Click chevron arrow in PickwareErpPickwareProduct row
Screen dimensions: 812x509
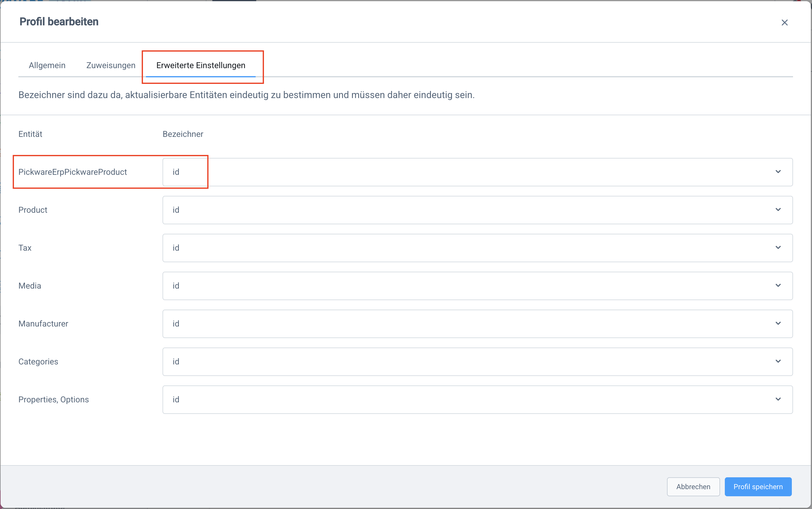pos(778,172)
